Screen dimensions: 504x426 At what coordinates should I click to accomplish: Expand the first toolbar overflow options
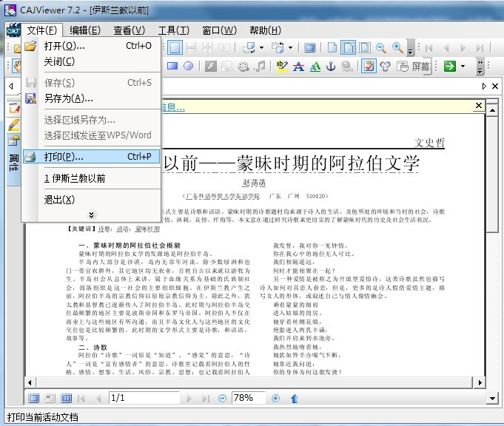click(x=410, y=48)
